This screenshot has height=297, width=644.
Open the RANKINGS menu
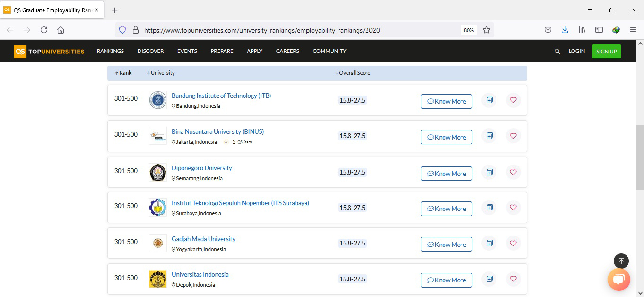(110, 51)
